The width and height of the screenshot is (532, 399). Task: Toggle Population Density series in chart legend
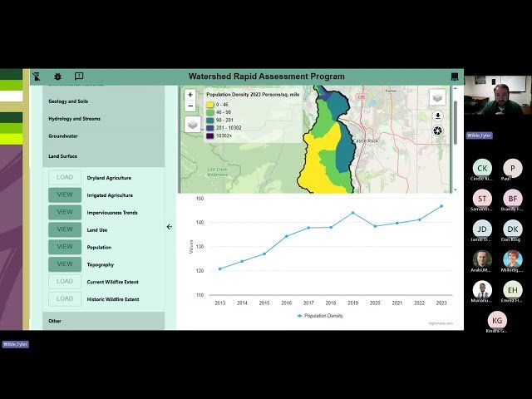point(320,316)
